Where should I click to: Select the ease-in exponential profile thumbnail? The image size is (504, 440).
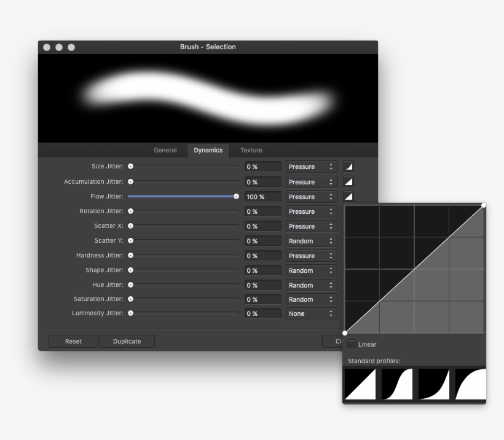pyautogui.click(x=434, y=384)
